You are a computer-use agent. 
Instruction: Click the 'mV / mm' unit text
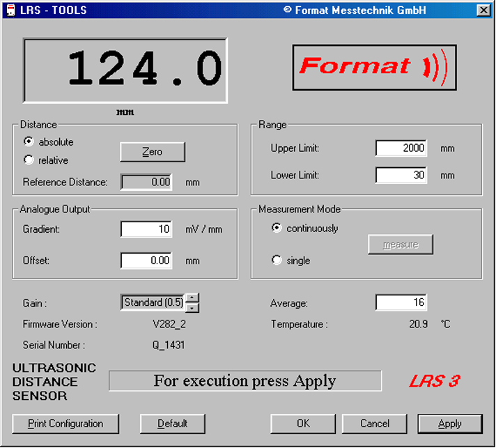click(204, 229)
